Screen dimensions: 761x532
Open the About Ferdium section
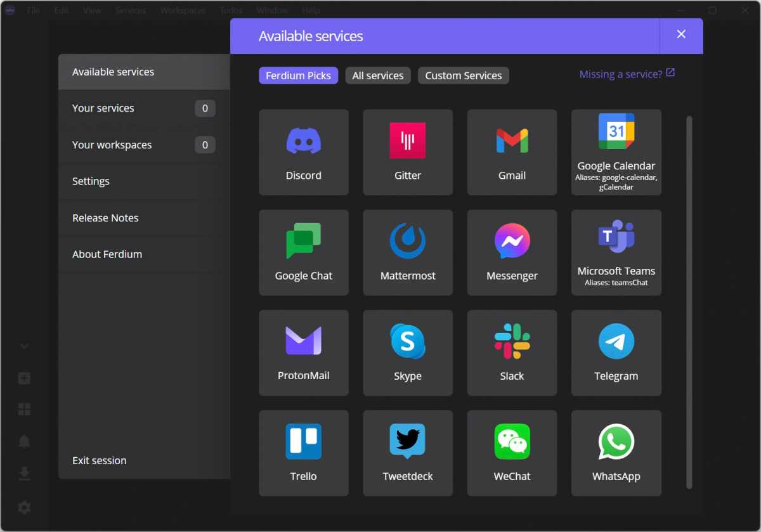pyautogui.click(x=144, y=254)
